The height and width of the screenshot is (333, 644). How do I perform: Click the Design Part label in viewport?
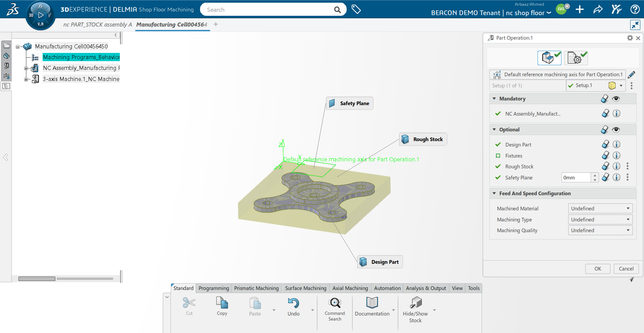coord(380,262)
